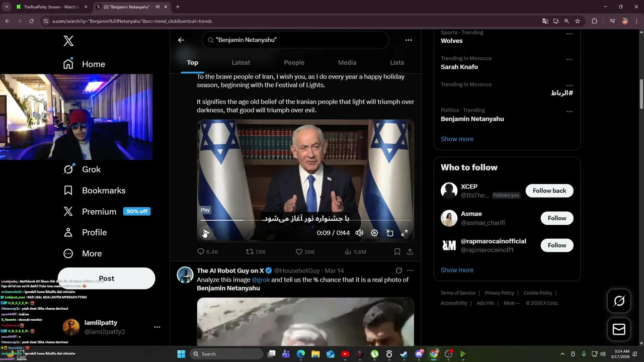Open Privacy Policy link
The image size is (644, 362).
pos(499,293)
